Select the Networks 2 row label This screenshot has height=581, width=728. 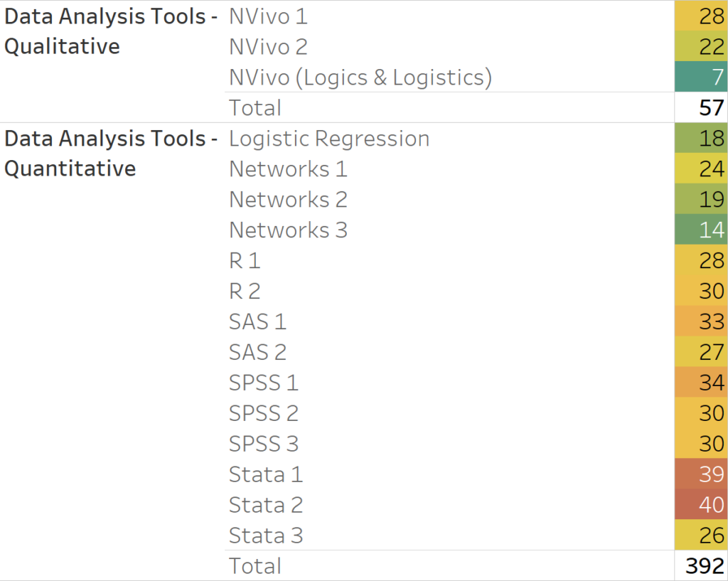pos(289,200)
